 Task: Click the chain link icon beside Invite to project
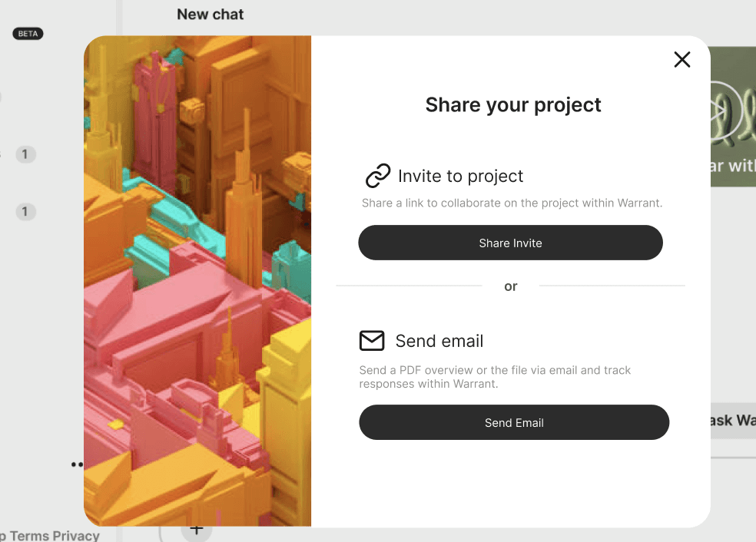click(377, 176)
